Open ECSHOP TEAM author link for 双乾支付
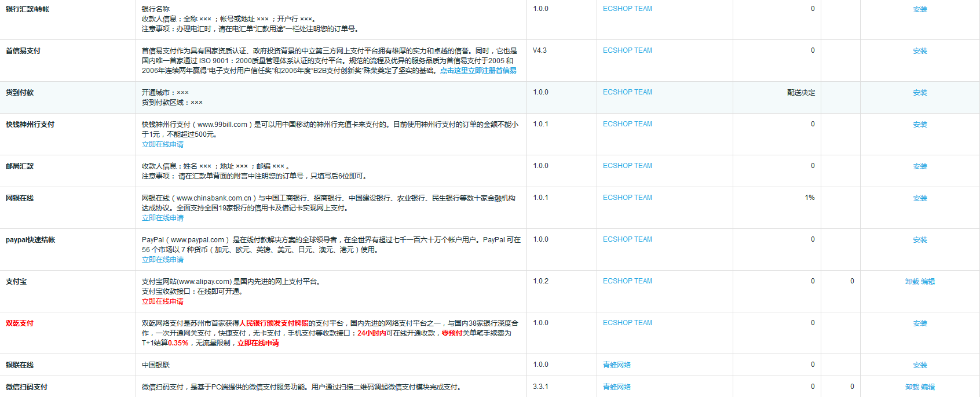Screen dimensions: 980x397 coord(627,323)
